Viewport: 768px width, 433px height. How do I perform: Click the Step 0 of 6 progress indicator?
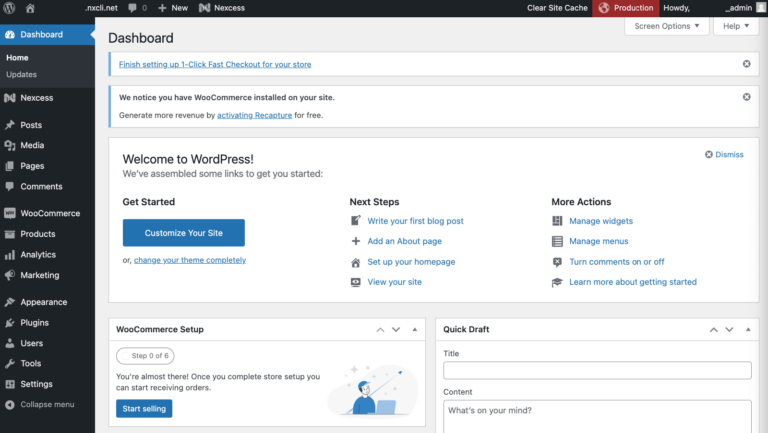(145, 356)
